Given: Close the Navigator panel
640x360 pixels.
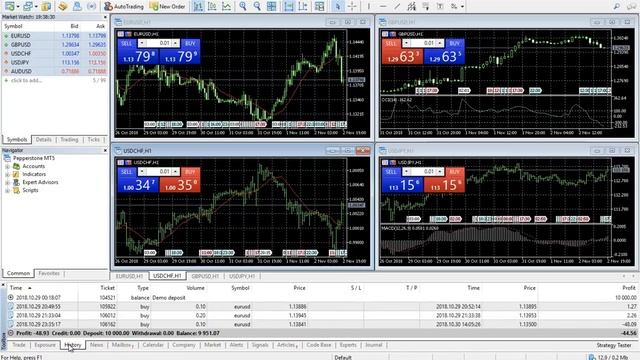Looking at the screenshot, I should (105, 151).
